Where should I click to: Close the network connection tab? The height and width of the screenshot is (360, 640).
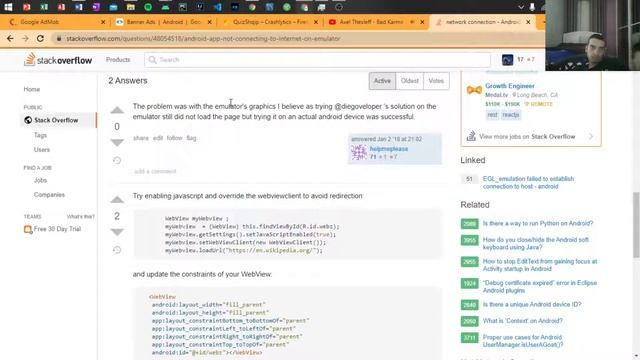pos(528,22)
